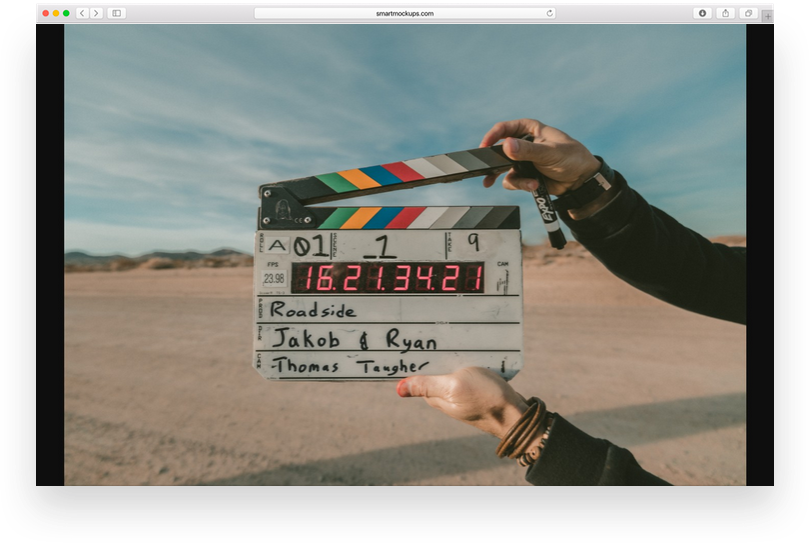Screen dimensions: 810x543
Task: Click the handwritten "Roadside" title line
Action: click(x=313, y=310)
